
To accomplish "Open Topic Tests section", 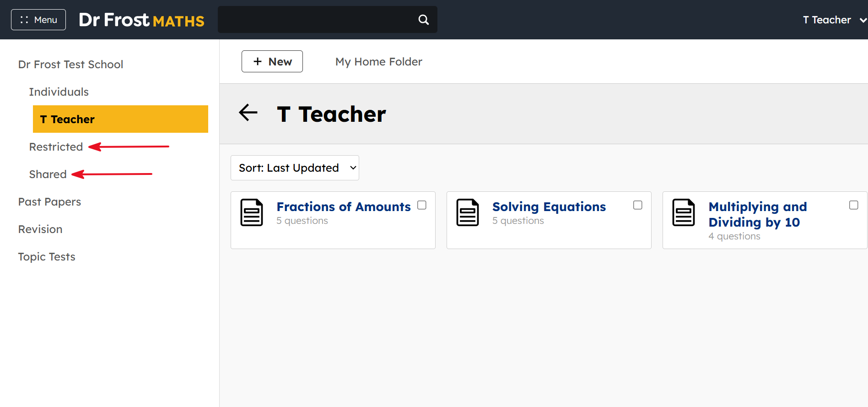I will [x=47, y=256].
